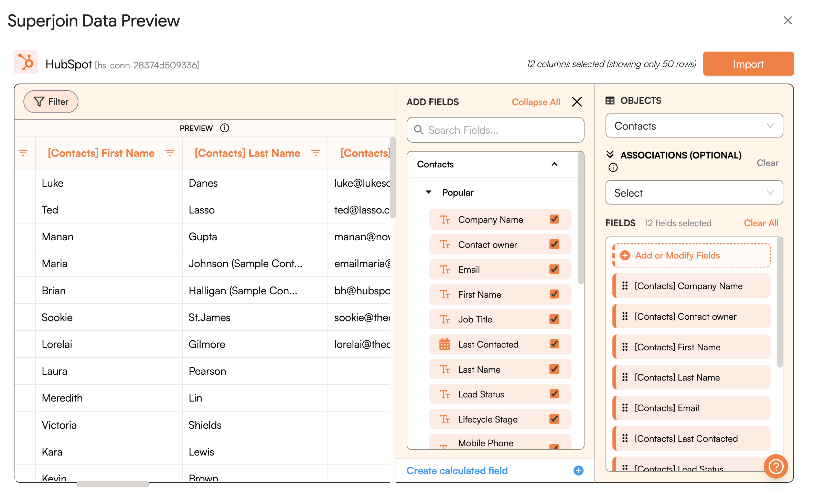Click filter icon in Last Name column header
The height and width of the screenshot is (504, 814).
315,153
